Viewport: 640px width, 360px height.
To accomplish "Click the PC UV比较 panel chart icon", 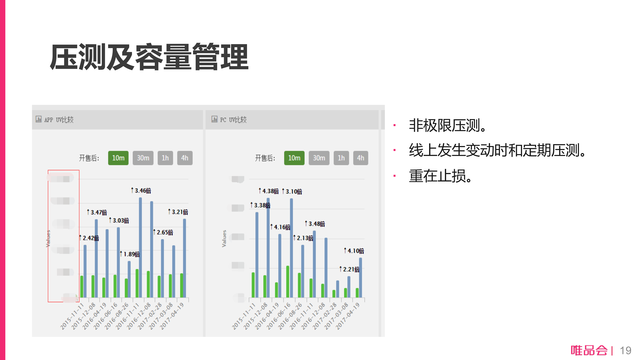I will 214,119.
